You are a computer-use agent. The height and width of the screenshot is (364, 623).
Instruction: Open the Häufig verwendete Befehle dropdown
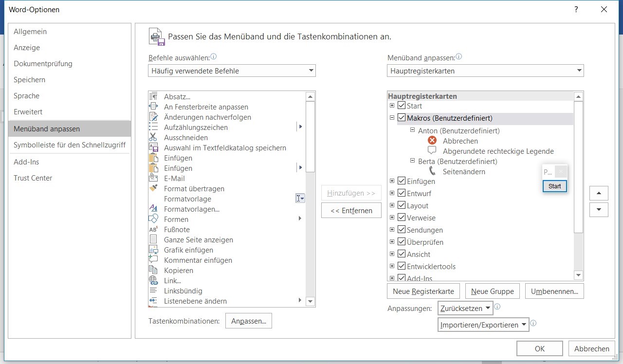point(232,71)
